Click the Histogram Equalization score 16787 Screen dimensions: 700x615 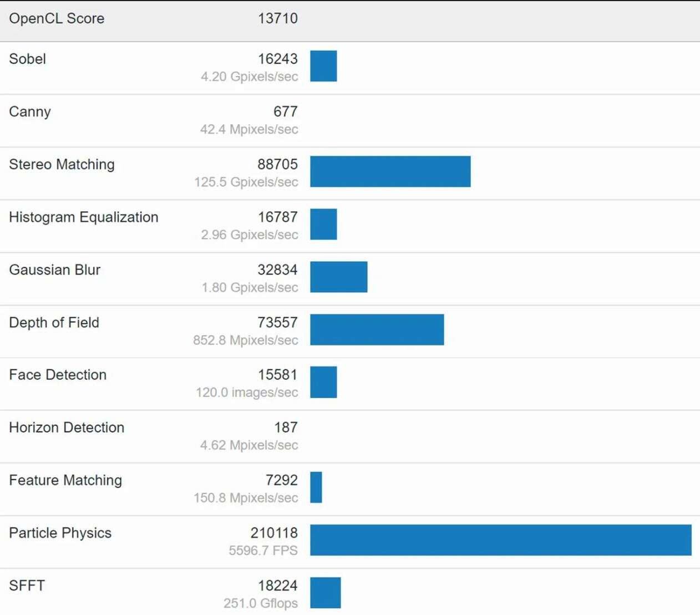(x=277, y=217)
